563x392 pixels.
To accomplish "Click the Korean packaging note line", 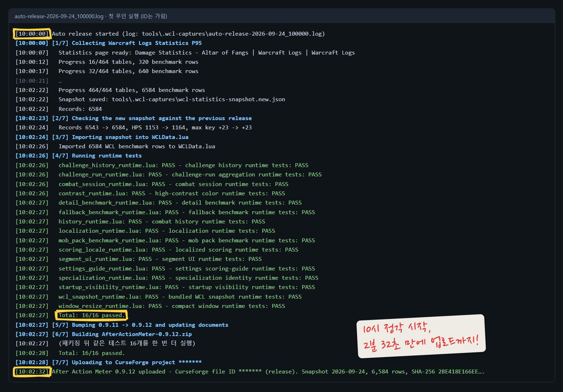I will (105, 344).
